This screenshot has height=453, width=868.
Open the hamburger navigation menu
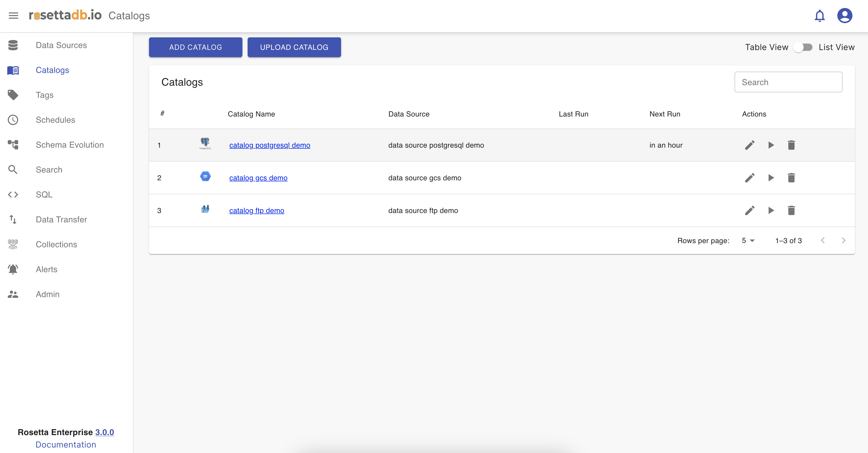pyautogui.click(x=13, y=16)
